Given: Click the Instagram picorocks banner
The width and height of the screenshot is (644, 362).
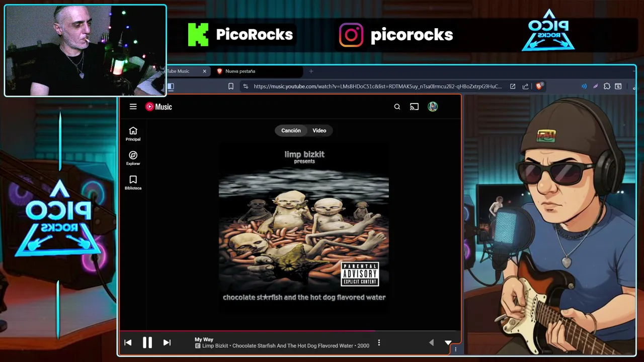Looking at the screenshot, I should point(396,35).
